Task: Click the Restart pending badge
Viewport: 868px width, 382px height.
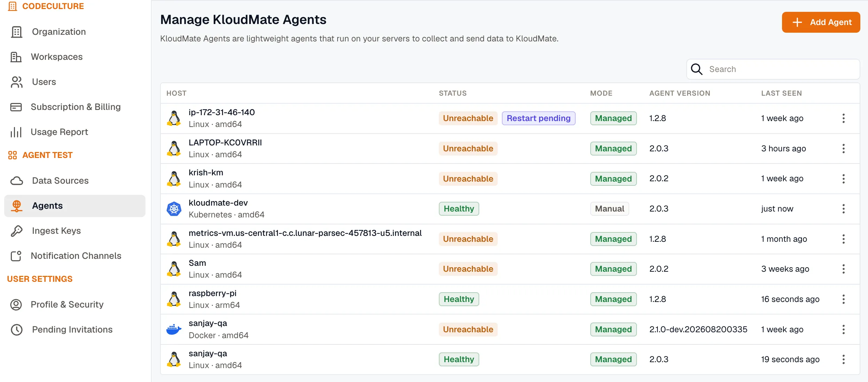Action: pos(538,118)
